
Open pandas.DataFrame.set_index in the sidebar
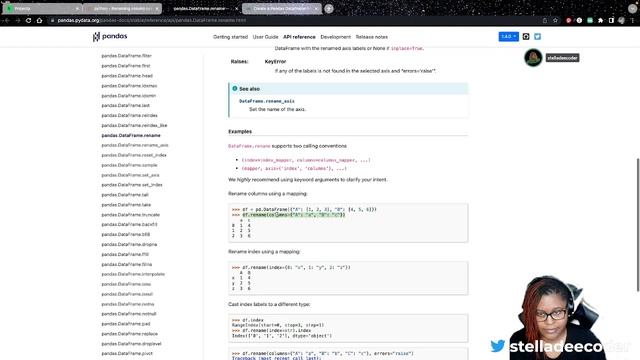point(132,185)
